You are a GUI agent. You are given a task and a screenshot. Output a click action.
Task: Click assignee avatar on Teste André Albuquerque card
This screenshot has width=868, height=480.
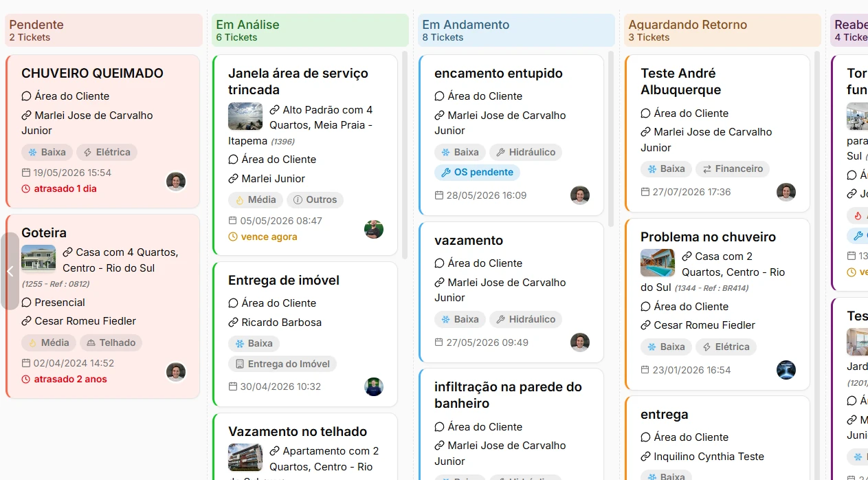786,193
